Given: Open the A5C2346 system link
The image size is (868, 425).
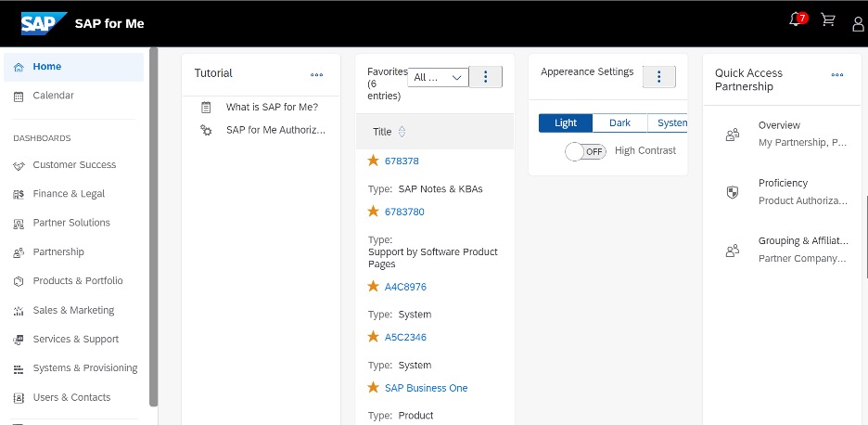Looking at the screenshot, I should [x=405, y=338].
